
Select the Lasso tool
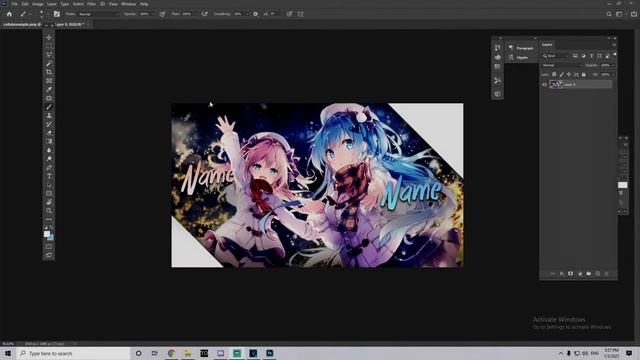tap(49, 54)
